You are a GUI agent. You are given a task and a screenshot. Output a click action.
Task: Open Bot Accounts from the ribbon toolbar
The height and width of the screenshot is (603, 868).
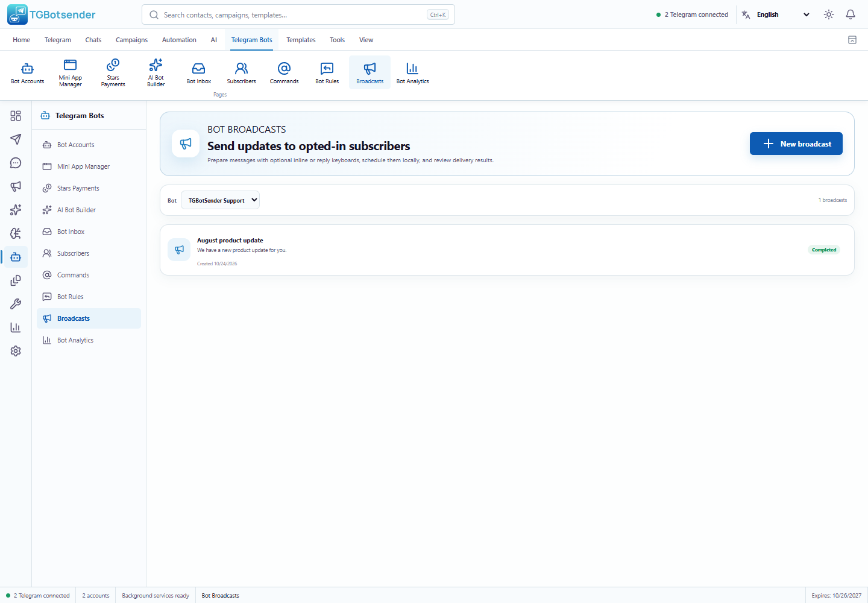point(28,72)
